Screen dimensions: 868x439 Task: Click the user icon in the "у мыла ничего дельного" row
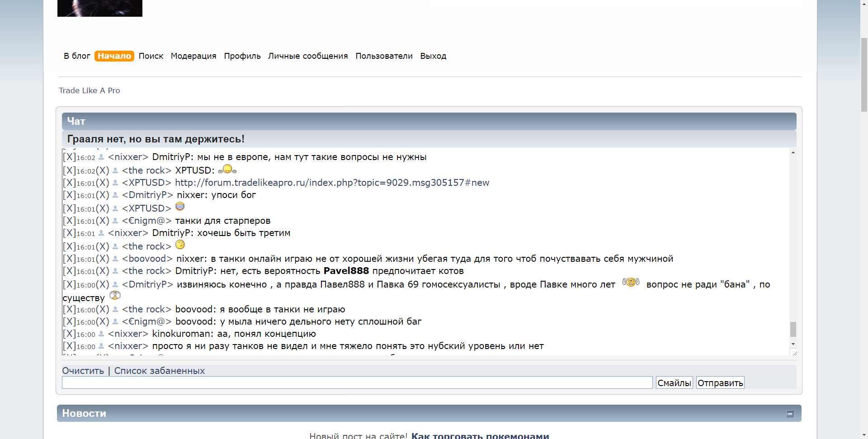(115, 321)
